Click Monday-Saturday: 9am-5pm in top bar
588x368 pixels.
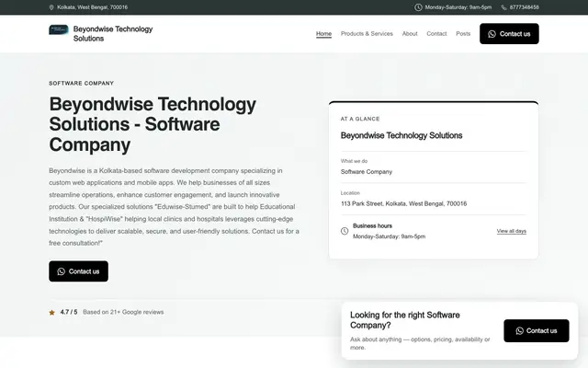(458, 7)
